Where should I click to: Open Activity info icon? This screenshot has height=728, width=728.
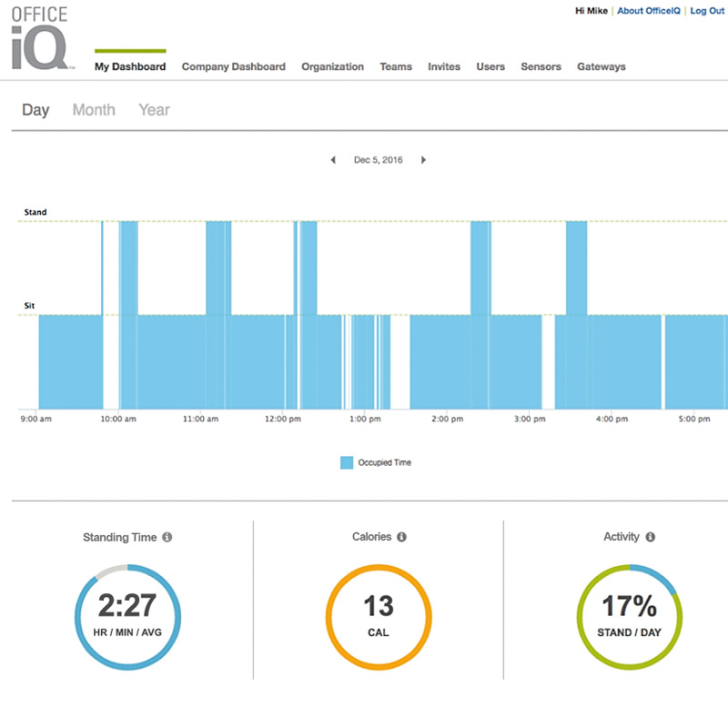(x=651, y=537)
